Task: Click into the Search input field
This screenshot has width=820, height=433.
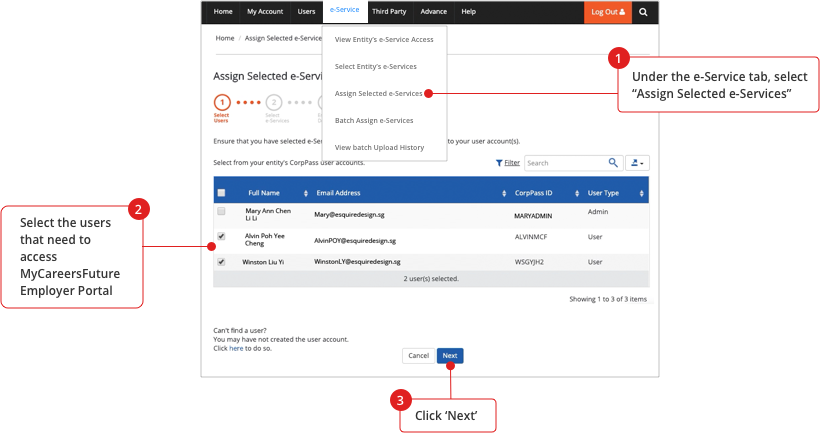Action: pyautogui.click(x=565, y=162)
